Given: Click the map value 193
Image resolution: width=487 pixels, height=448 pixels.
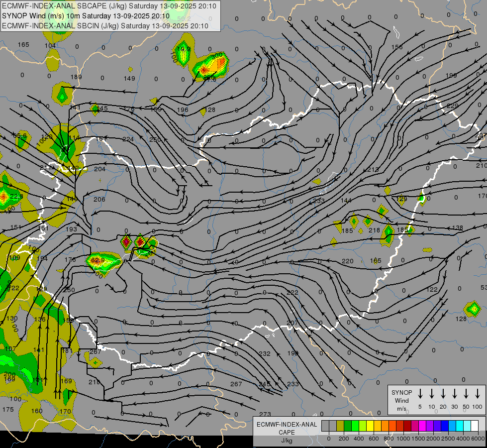Looking at the screenshot, I should (71, 229).
